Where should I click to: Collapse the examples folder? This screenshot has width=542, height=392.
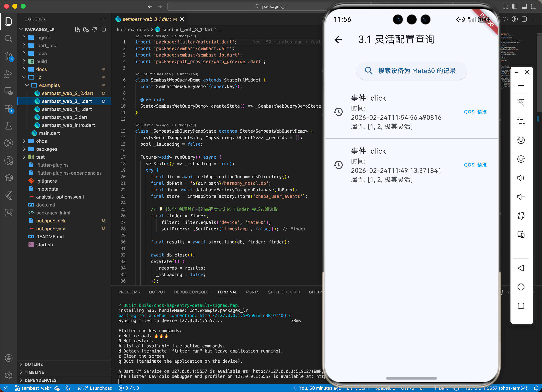click(x=49, y=85)
